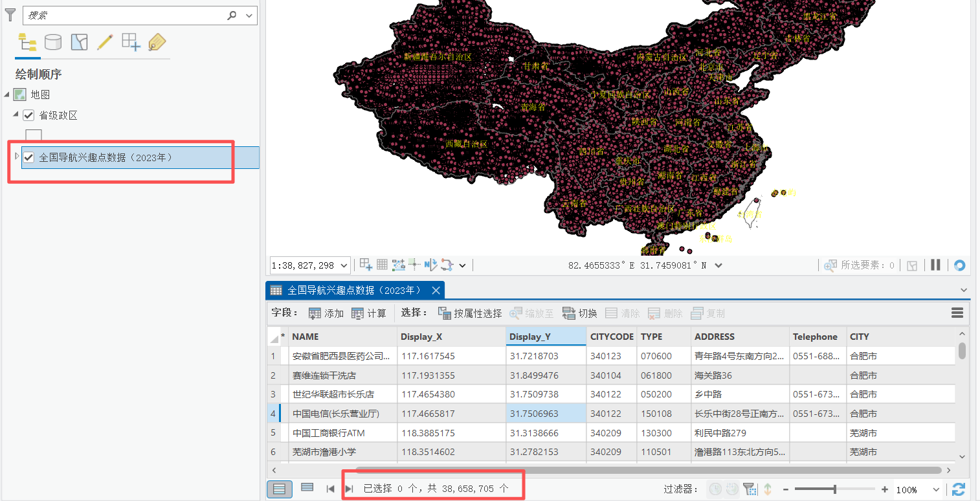The width and height of the screenshot is (980, 501).
Task: Uncheck the 全国导航兴趣点数据 layer checkbox
Action: point(28,157)
